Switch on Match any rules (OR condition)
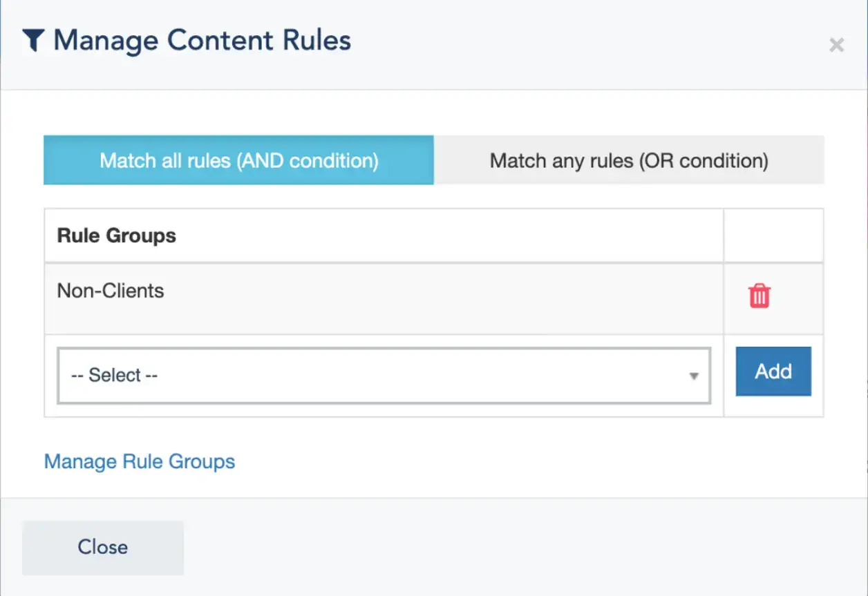Screen dimensions: 868x596 [628, 160]
